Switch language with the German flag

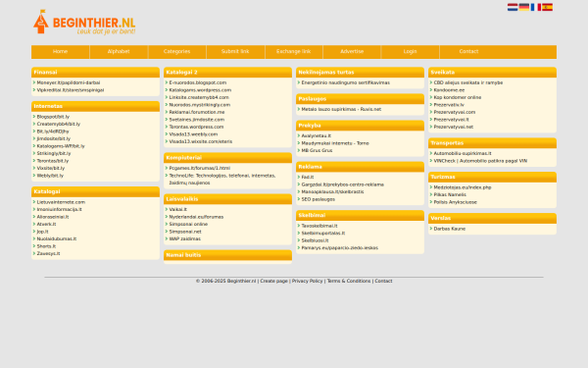coord(524,7)
